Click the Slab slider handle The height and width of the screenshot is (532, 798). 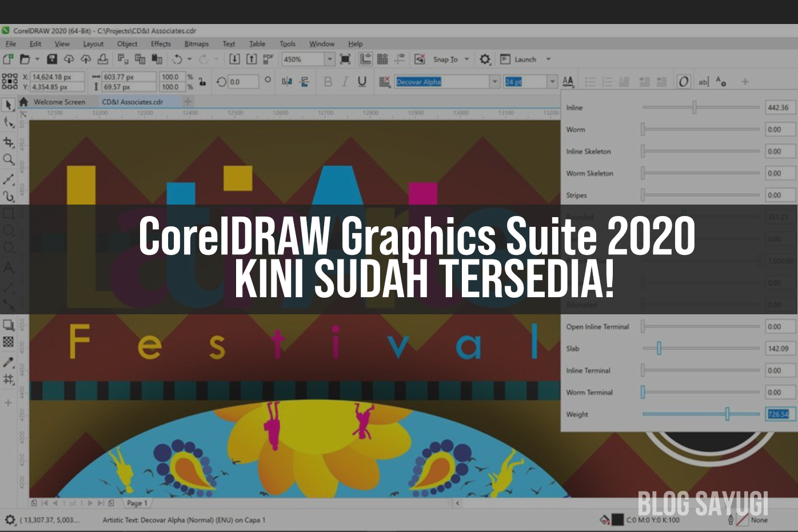point(659,348)
